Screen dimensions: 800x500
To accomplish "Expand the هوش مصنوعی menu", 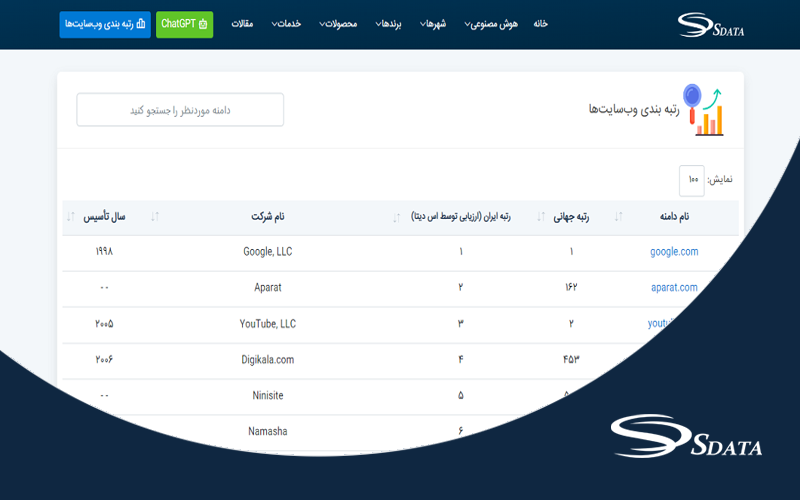I will click(x=491, y=24).
